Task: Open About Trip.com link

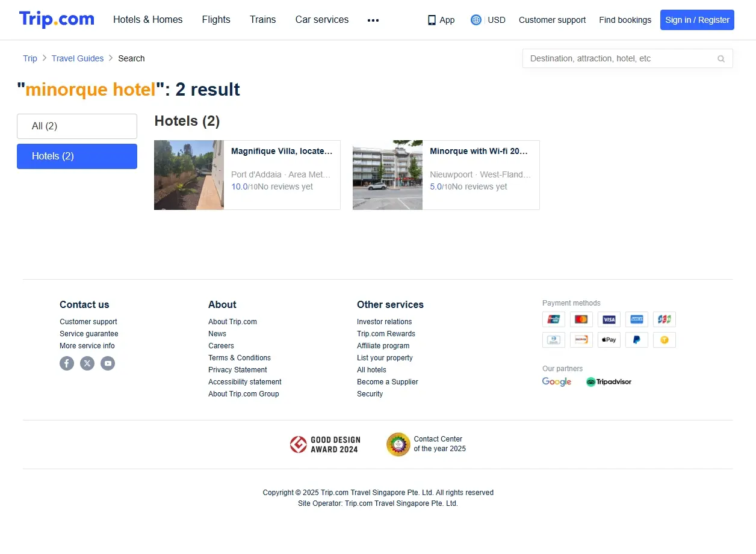Action: pos(232,322)
